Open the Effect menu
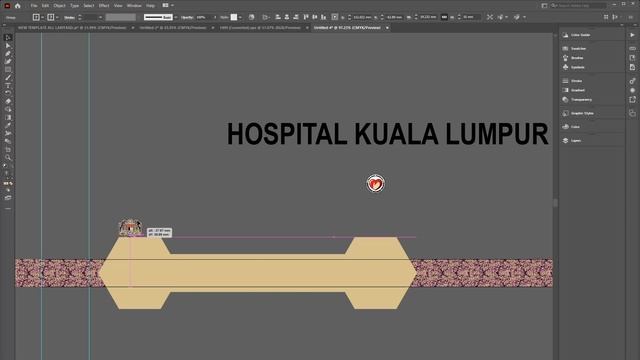 (104, 6)
